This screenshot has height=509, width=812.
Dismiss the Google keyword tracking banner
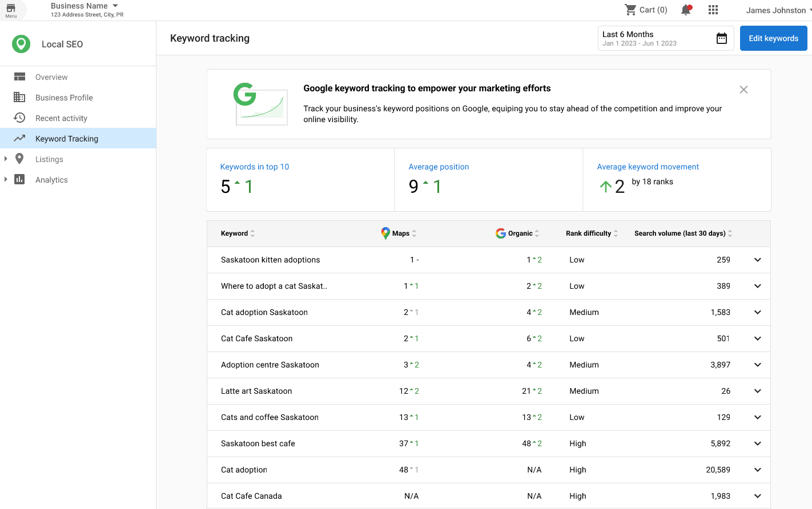[743, 90]
